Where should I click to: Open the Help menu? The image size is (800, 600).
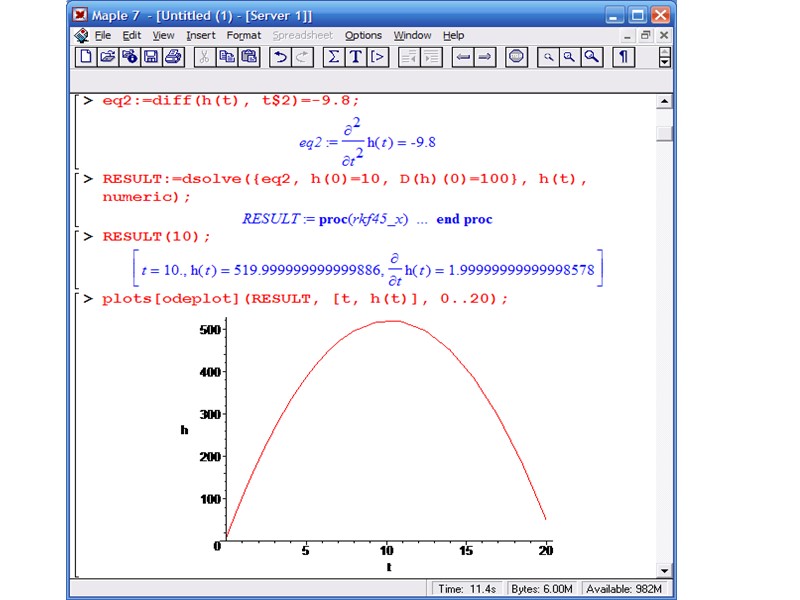tap(454, 35)
